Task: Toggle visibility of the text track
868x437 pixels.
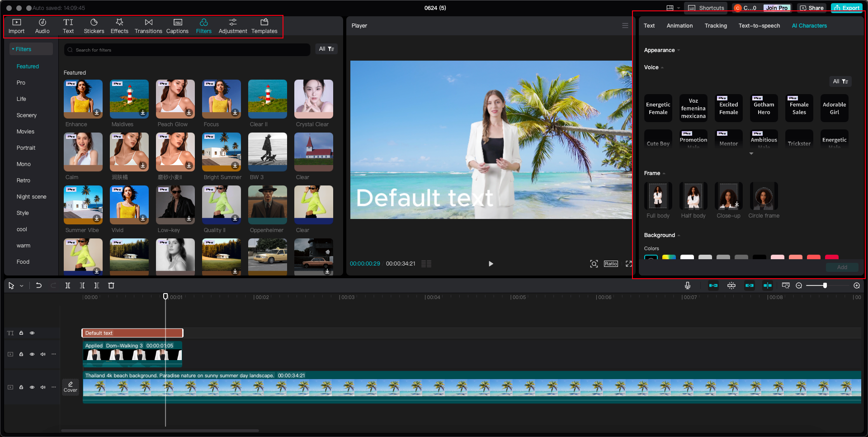Action: click(32, 333)
